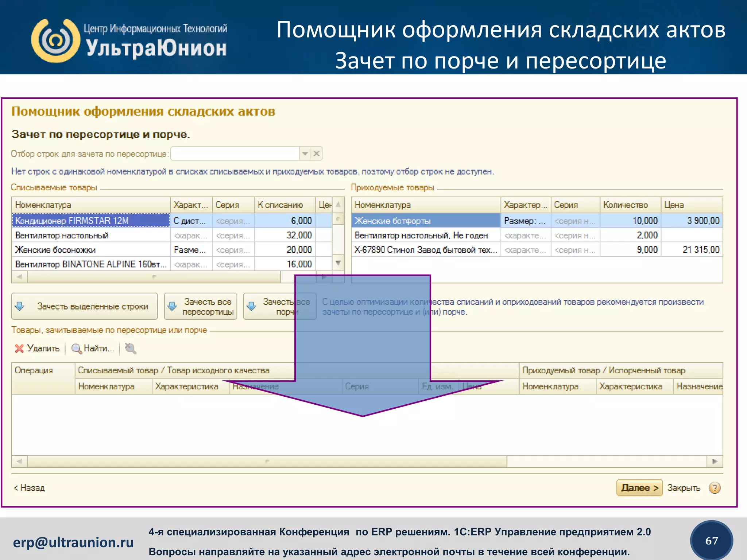Clear the row filter with X button
This screenshot has width=747, height=560.
[317, 153]
